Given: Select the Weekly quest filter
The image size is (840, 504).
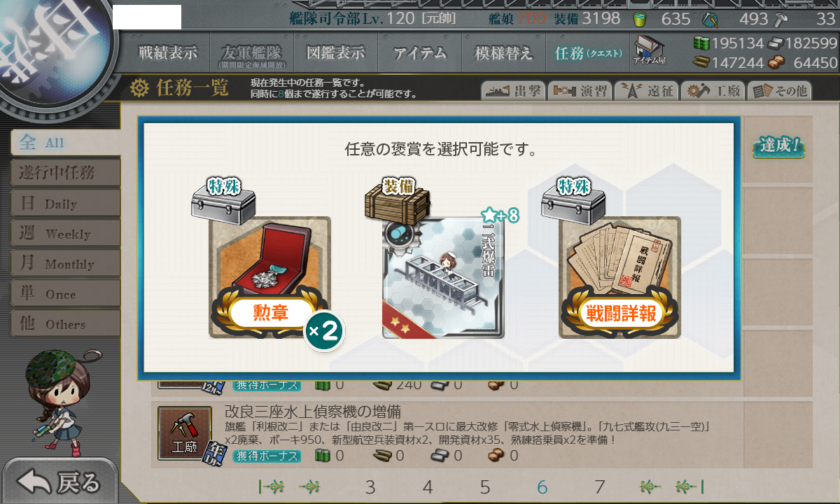Looking at the screenshot, I should click(65, 233).
